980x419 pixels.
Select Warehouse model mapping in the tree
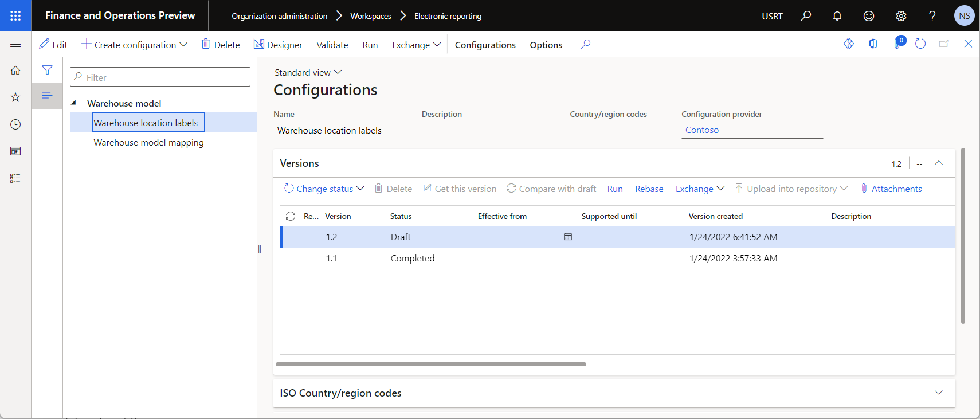[149, 142]
